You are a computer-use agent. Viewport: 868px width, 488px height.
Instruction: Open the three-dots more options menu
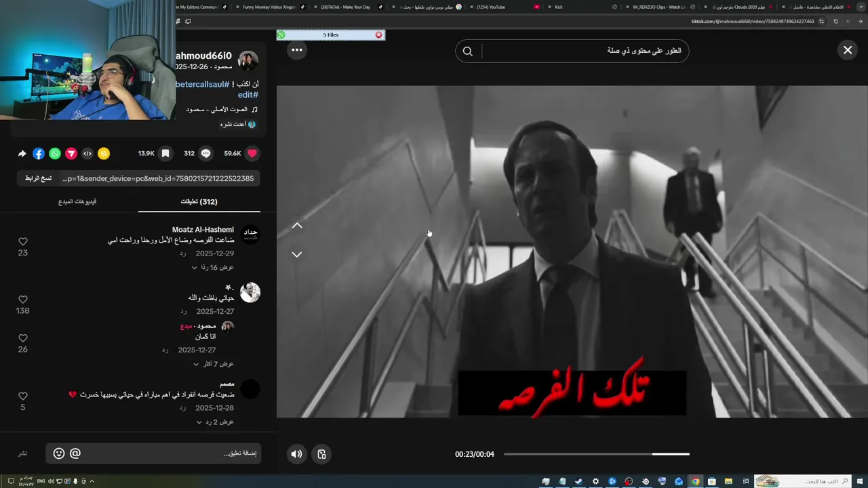click(297, 49)
